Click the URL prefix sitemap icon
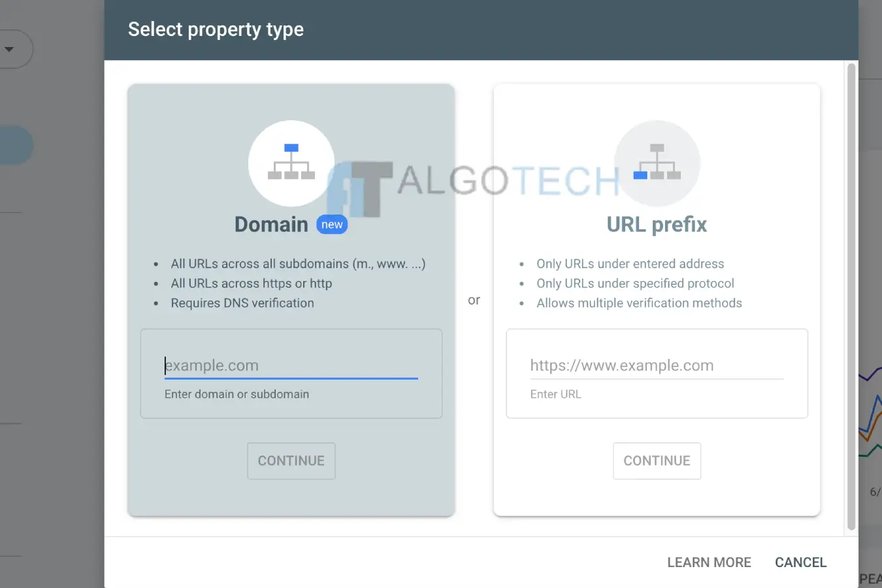This screenshot has width=882, height=588. pos(657,163)
